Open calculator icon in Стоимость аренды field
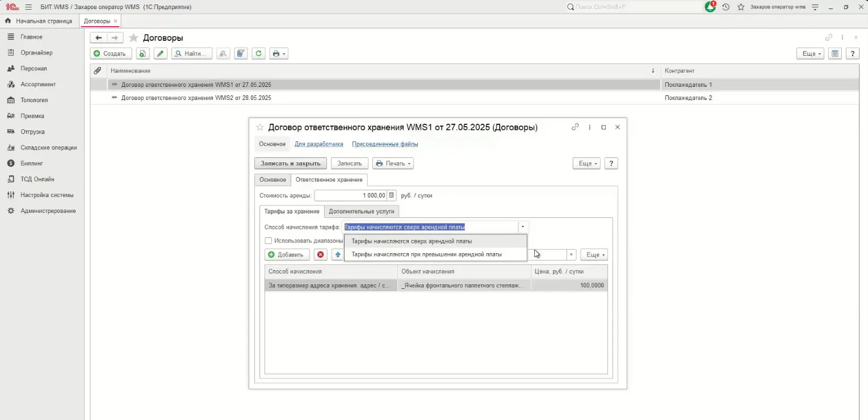Viewport: 868px width, 420px height. [x=391, y=195]
